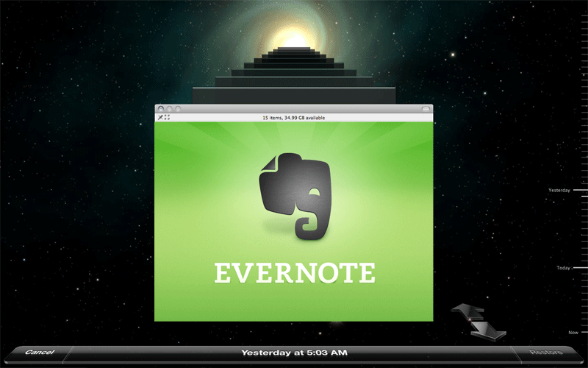Select the older window snapshot directly behind
The width and height of the screenshot is (588, 368).
(x=293, y=95)
